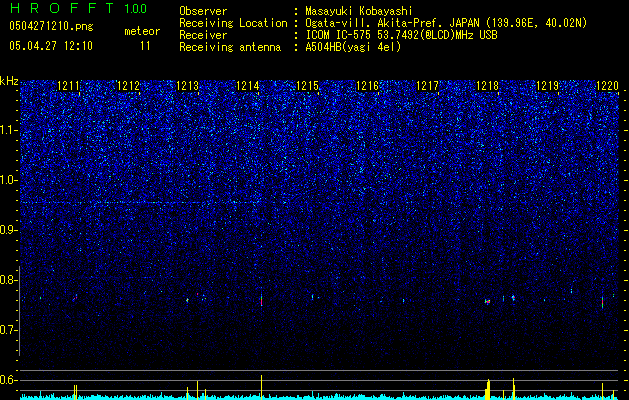The width and height of the screenshot is (629, 400).
Task: Click the 1213 time marker
Action: [x=188, y=85]
